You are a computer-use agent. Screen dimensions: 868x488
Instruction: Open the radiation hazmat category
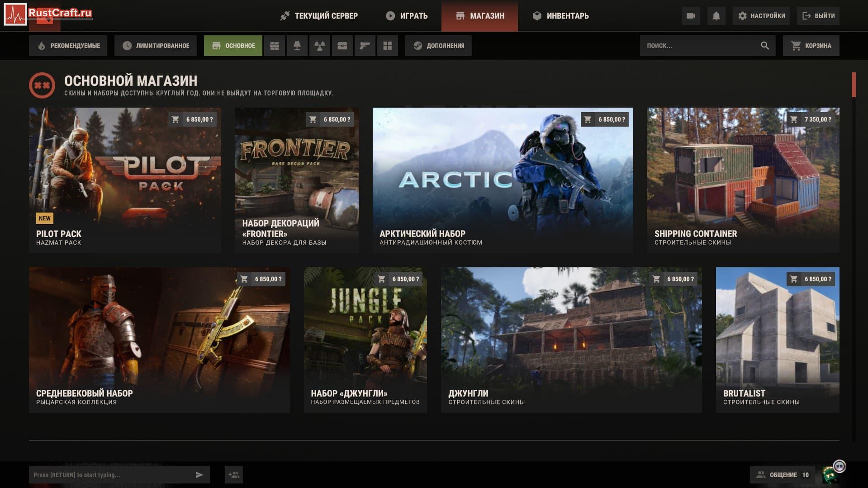tap(320, 46)
